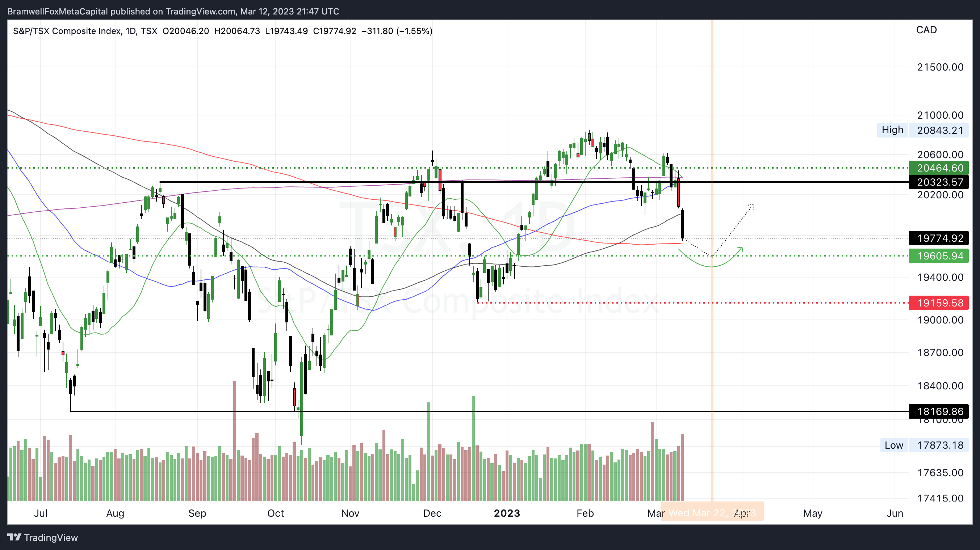
Task: Click the green 20464.60 price tag
Action: [x=938, y=168]
